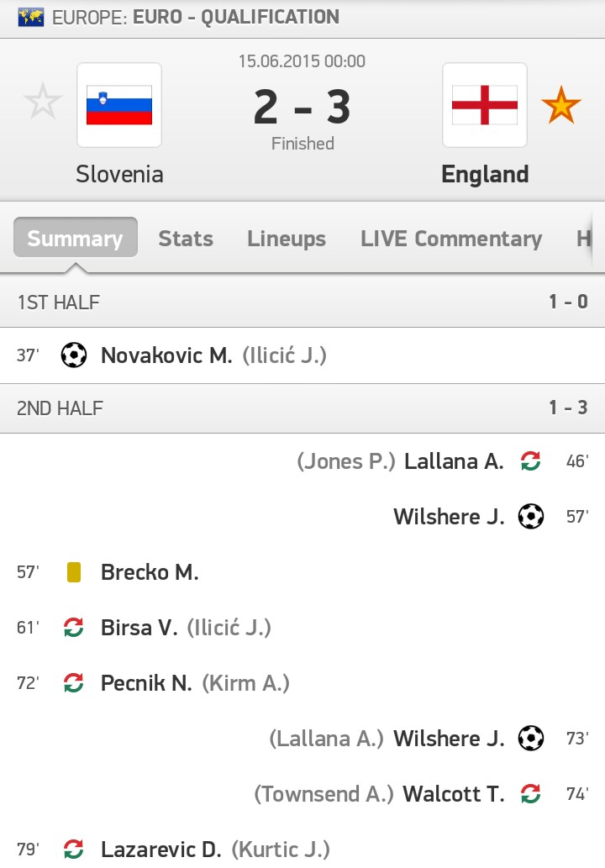The image size is (605, 868).
Task: Open the Euro Qualification competition header
Action: [235, 17]
